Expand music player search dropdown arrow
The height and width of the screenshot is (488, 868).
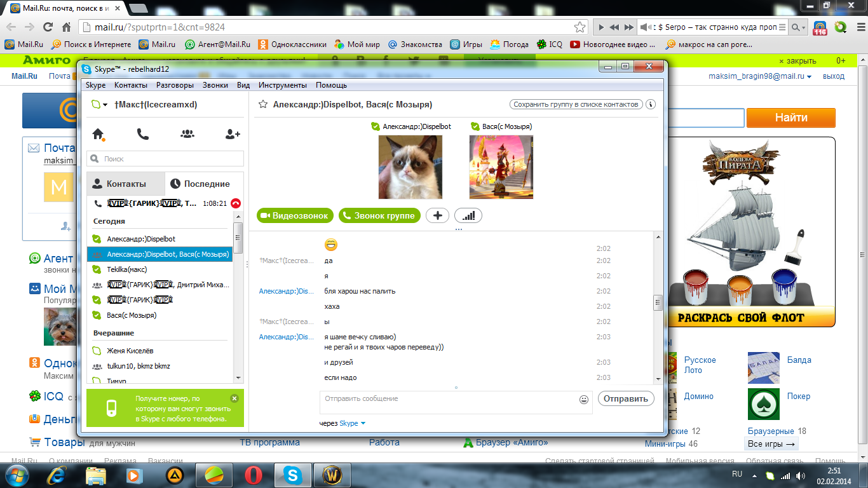point(804,27)
